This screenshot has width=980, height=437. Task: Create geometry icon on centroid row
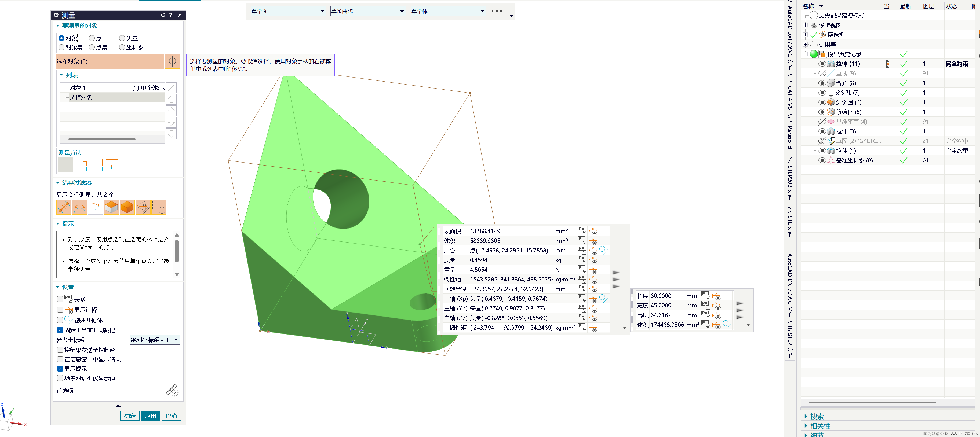(603, 250)
